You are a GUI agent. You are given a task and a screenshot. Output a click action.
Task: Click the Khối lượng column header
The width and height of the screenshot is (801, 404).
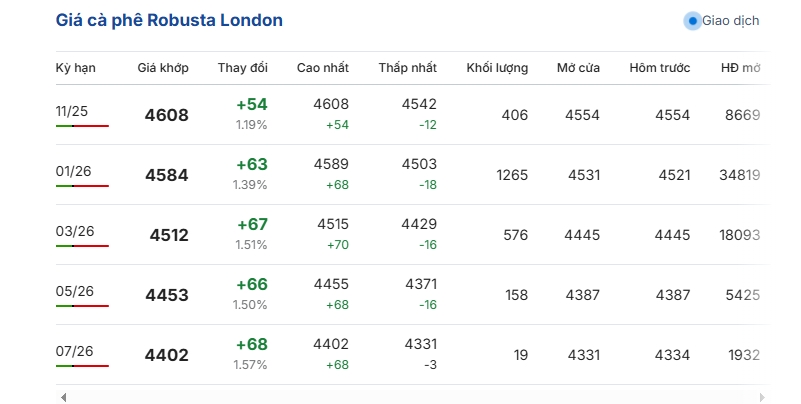coord(497,68)
